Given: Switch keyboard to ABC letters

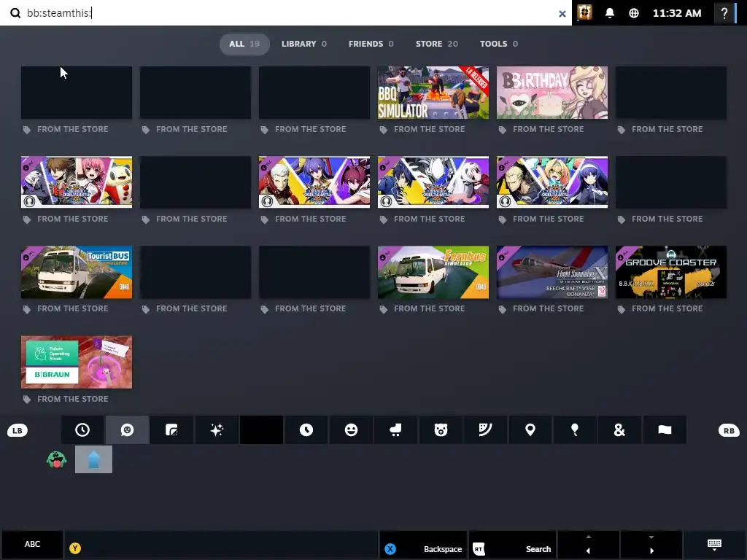Looking at the screenshot, I should [x=32, y=544].
